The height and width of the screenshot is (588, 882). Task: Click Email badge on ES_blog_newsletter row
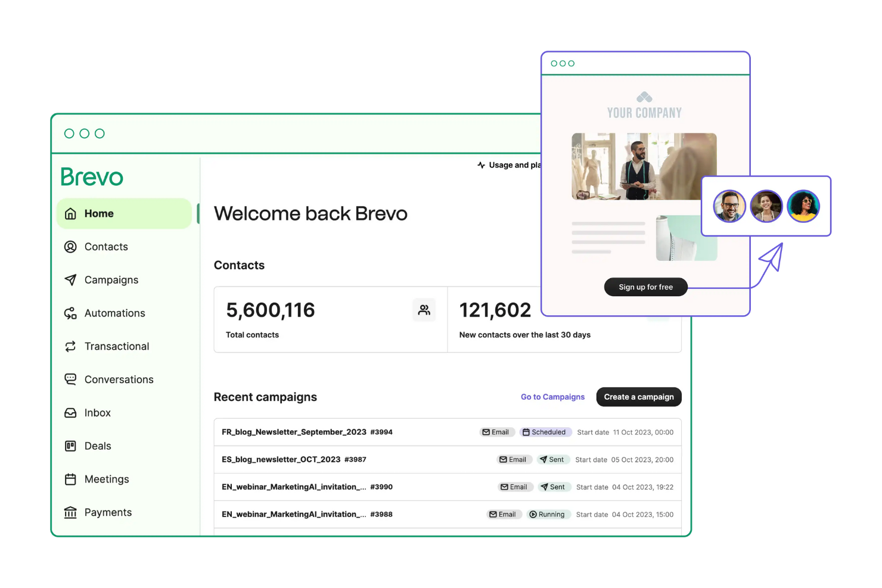point(514,460)
